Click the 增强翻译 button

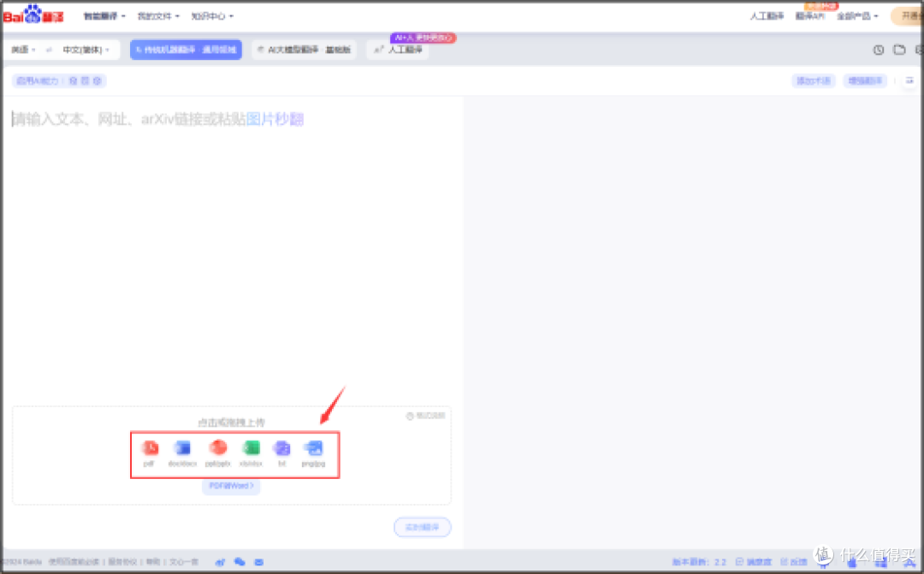click(865, 80)
